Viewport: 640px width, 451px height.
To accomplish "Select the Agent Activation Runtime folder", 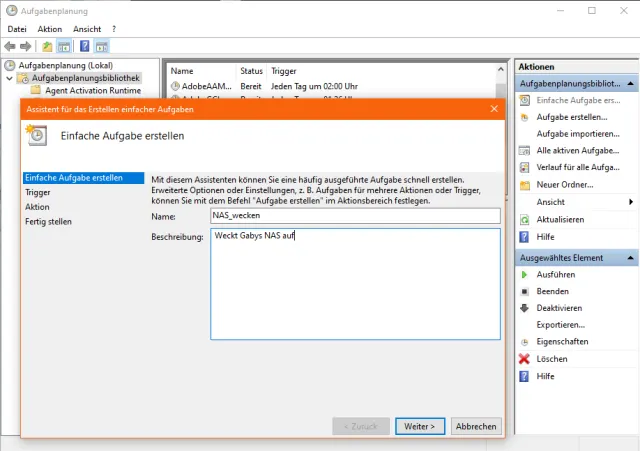I will tap(91, 90).
